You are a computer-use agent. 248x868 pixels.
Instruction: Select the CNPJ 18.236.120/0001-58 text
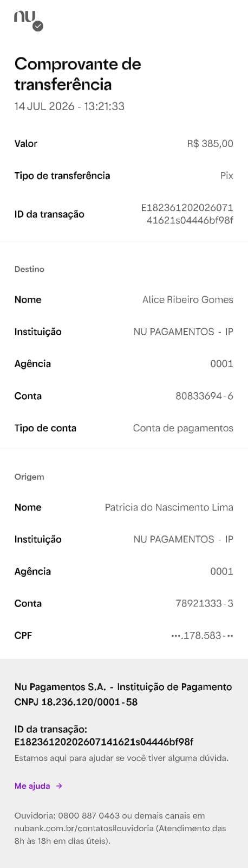coord(76,702)
